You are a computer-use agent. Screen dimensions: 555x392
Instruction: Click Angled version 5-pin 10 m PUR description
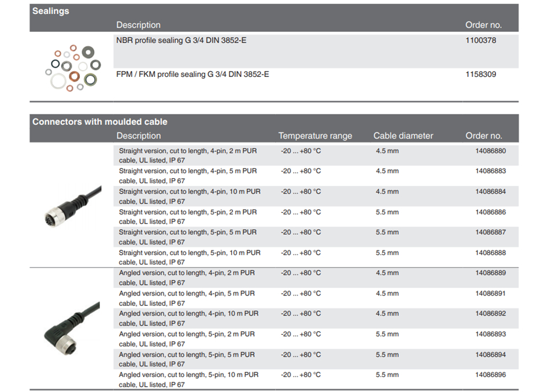click(188, 380)
